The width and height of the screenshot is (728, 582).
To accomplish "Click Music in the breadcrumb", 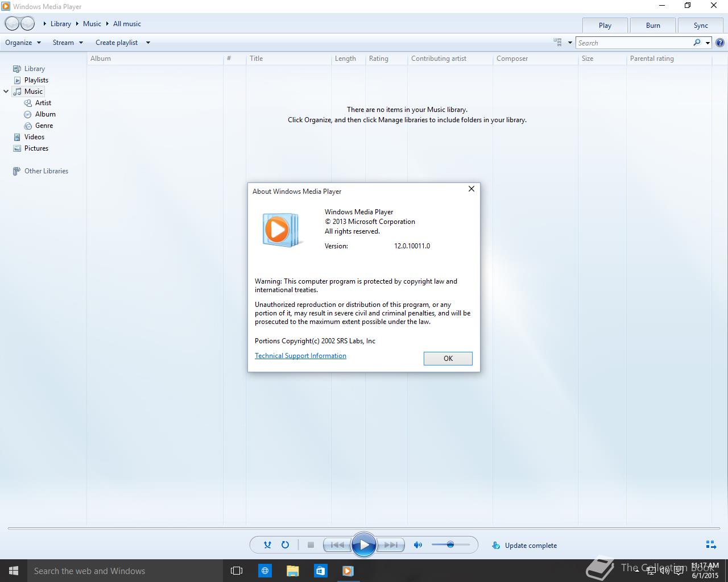I will 92,24.
